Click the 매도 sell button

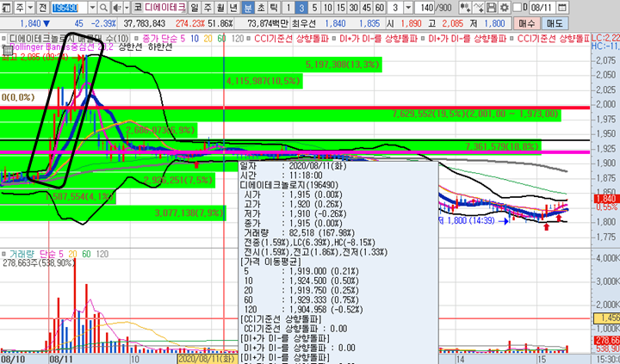click(555, 24)
